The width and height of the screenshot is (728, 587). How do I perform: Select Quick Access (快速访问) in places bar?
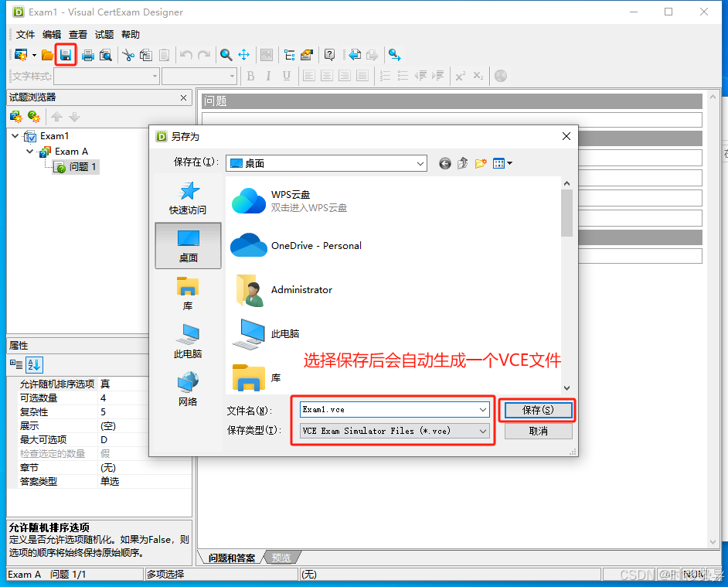point(188,199)
